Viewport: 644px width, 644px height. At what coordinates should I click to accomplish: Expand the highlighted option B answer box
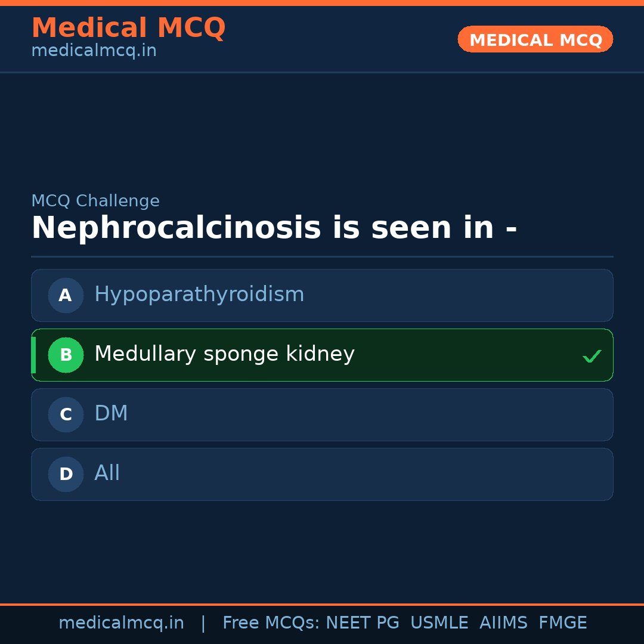click(x=322, y=355)
